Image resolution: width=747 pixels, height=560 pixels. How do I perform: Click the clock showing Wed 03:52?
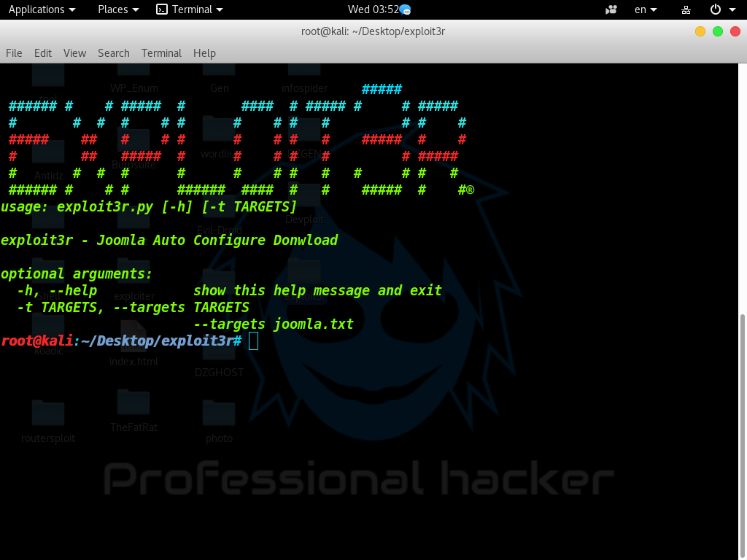click(x=373, y=9)
